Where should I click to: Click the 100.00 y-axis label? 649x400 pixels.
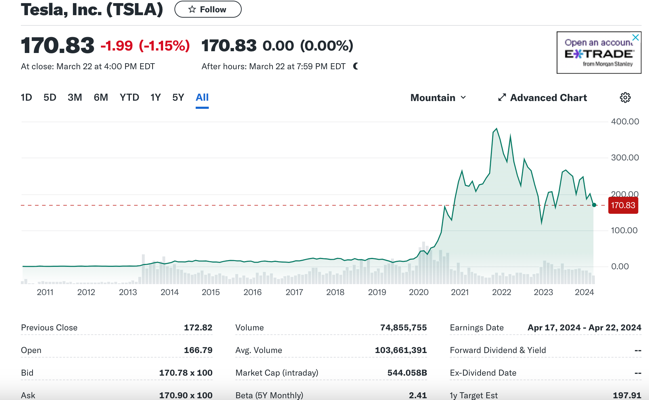point(625,230)
